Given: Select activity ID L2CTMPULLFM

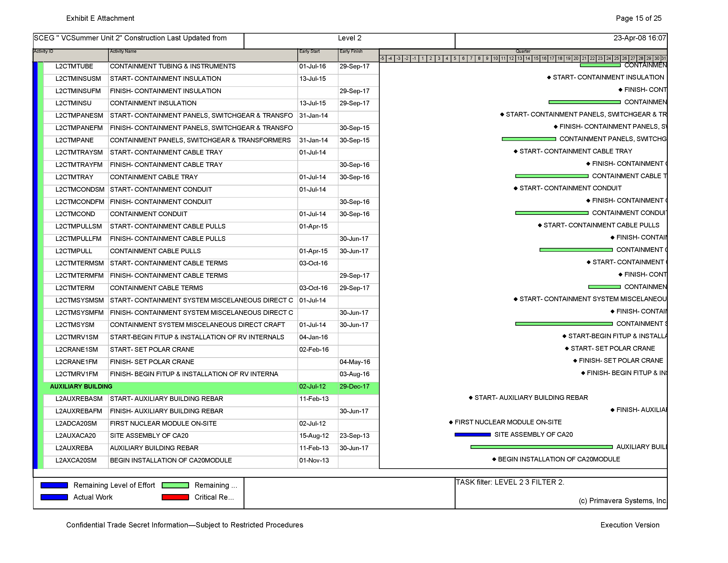Looking at the screenshot, I should coord(78,239).
